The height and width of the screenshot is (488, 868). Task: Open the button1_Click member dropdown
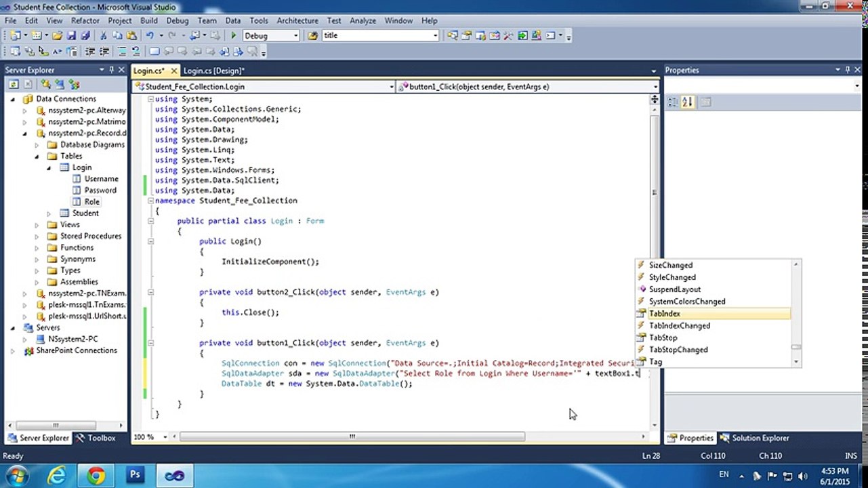528,87
